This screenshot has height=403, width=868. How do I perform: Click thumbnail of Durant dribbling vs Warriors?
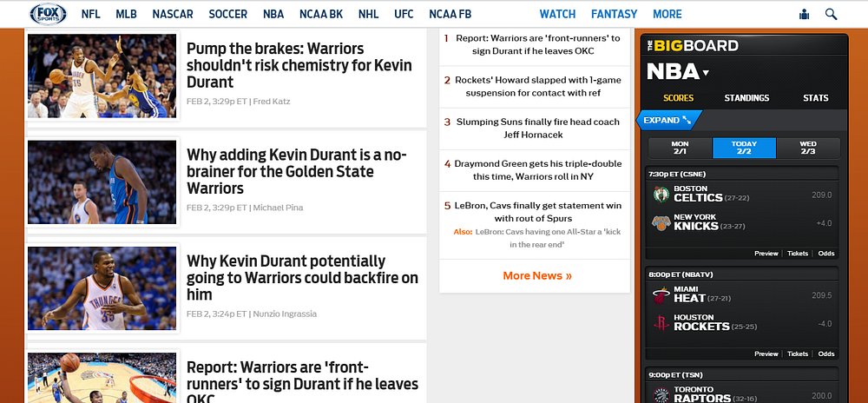102,76
